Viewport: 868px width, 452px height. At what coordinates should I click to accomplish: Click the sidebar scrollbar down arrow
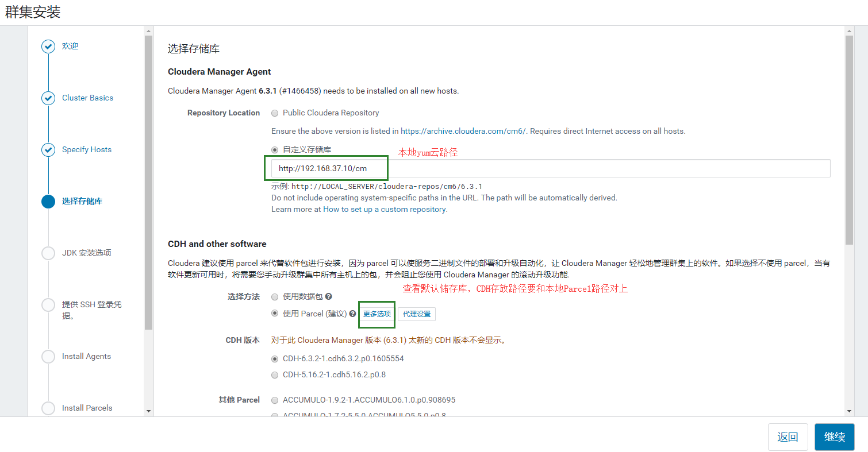coord(149,411)
